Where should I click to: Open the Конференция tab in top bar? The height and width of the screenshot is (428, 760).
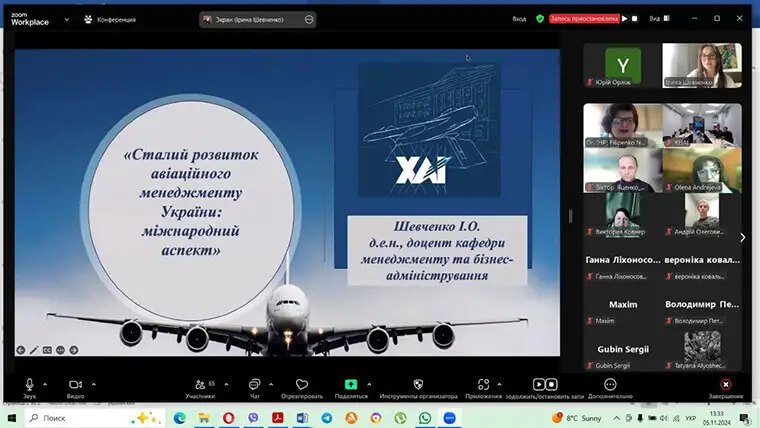click(110, 18)
